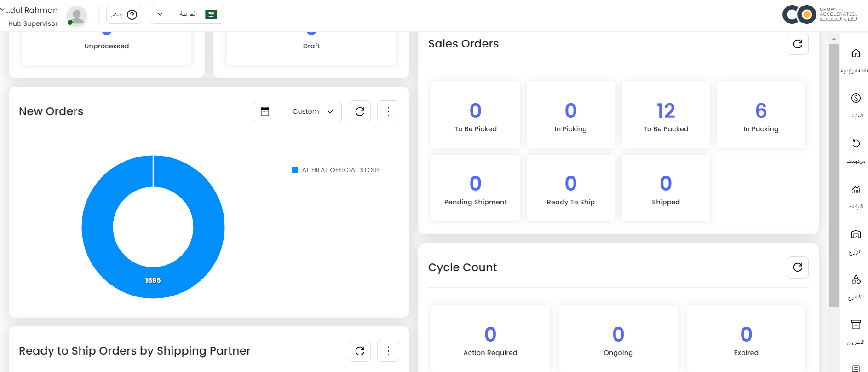Toggle AL HILAL OFFICIAL STORE legend entry

click(336, 170)
